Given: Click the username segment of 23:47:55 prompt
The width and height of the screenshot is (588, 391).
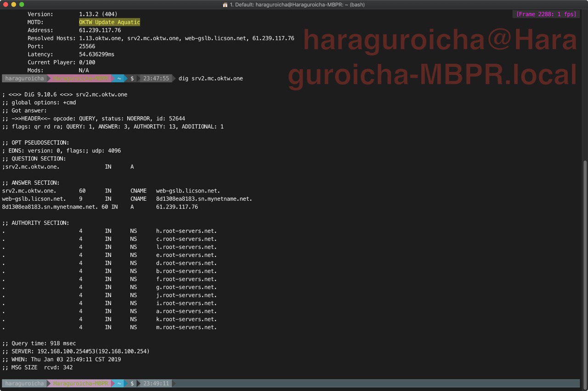Looking at the screenshot, I should pyautogui.click(x=24, y=79).
